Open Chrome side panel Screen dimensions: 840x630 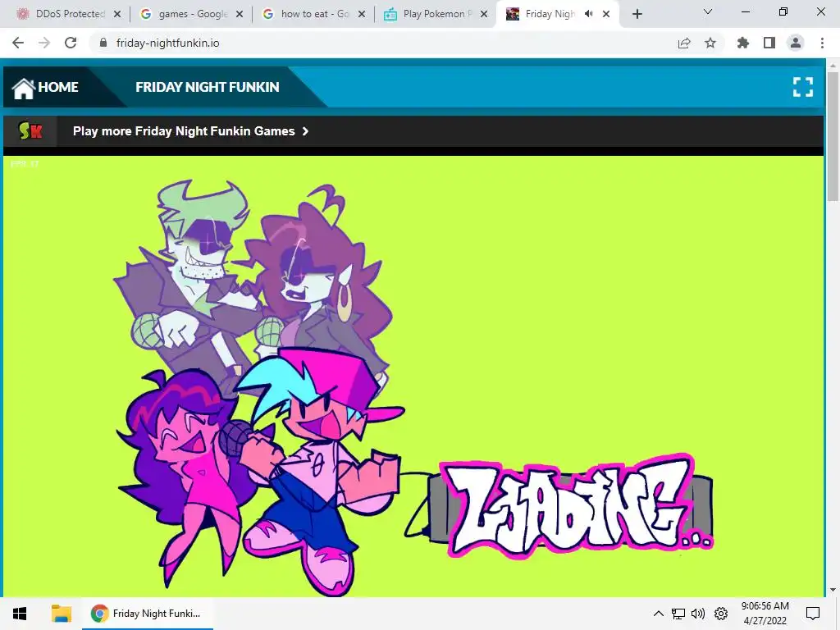point(769,43)
